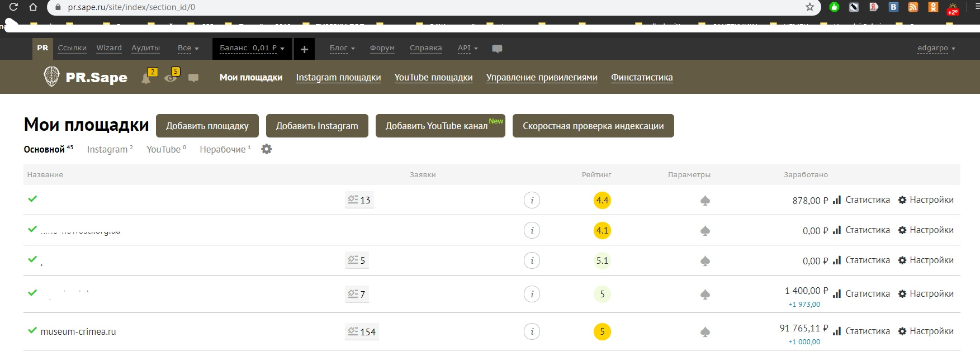Open Финстатистика page

pyautogui.click(x=642, y=77)
